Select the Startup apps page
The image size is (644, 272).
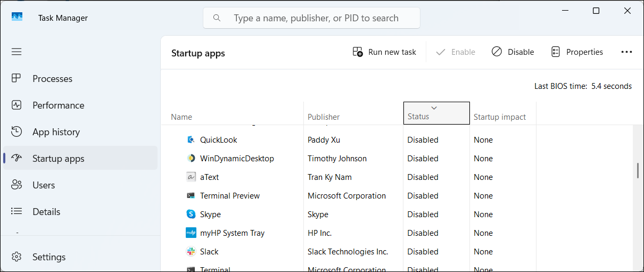80,158
